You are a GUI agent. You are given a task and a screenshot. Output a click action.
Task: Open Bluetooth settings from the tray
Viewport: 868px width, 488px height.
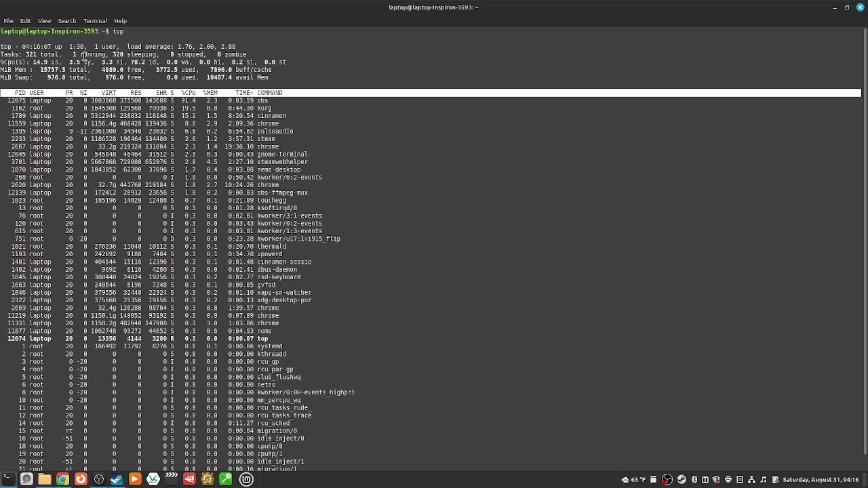(694, 480)
